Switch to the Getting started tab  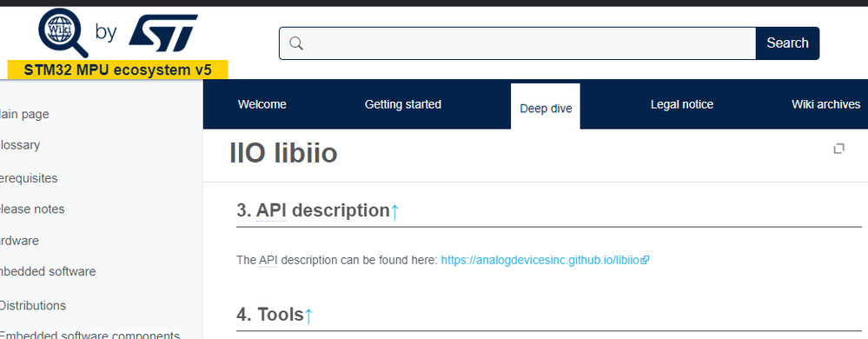[x=403, y=104]
